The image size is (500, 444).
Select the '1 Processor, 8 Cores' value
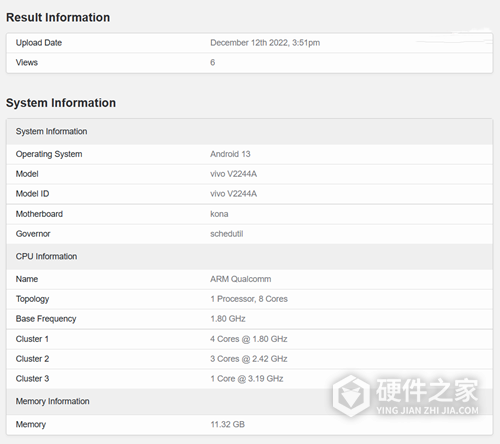point(249,299)
